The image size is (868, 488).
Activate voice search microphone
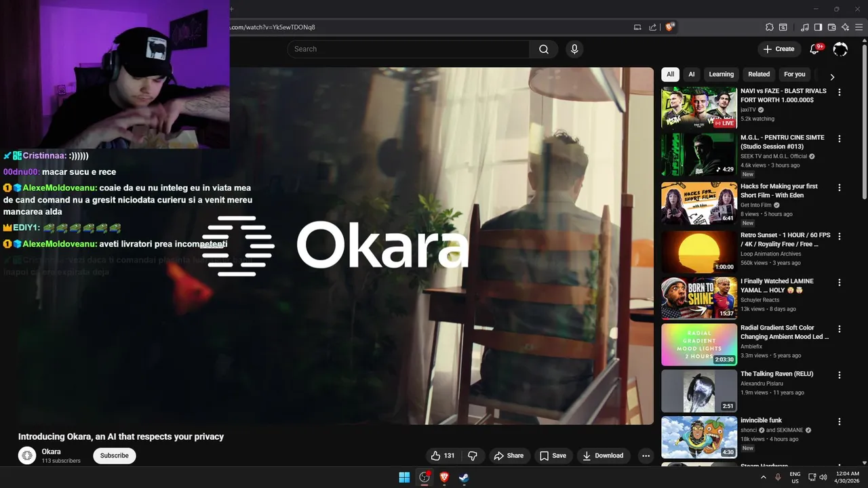tap(574, 49)
